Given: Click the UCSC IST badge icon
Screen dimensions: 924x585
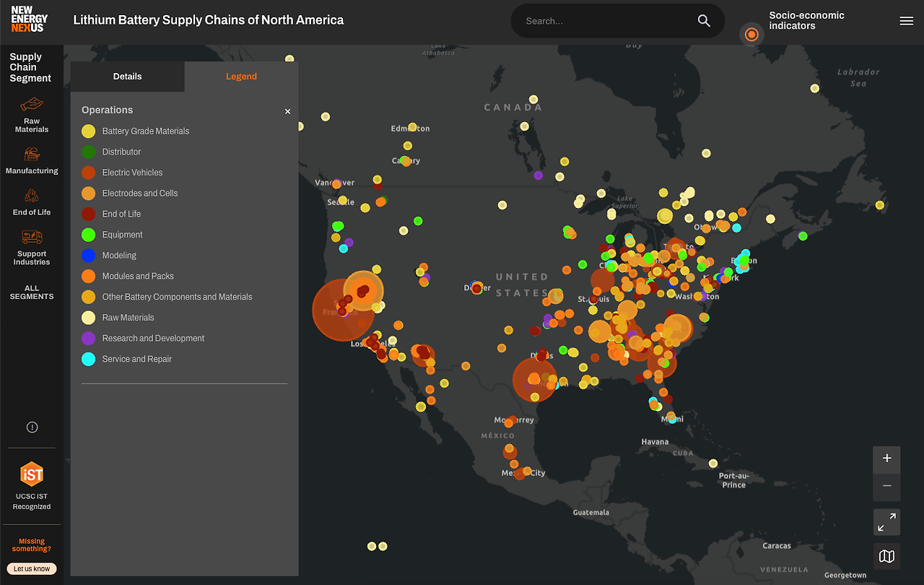Looking at the screenshot, I should pyautogui.click(x=32, y=474).
